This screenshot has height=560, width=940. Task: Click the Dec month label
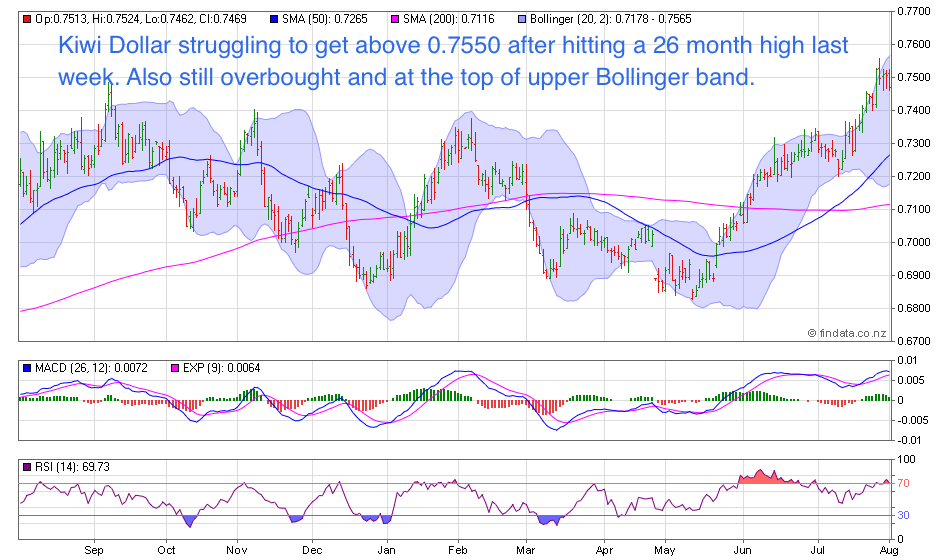[312, 550]
